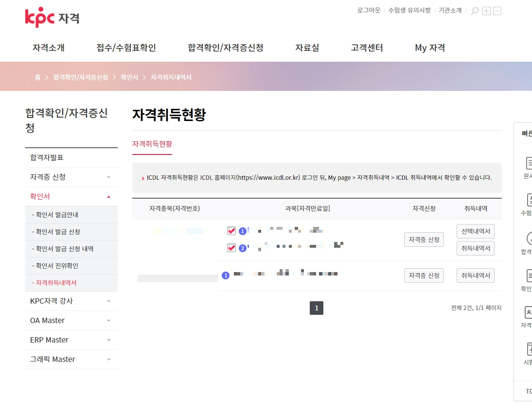The width and height of the screenshot is (532, 412).
Task: Click 로그아웃 at the top
Action: pyautogui.click(x=368, y=10)
